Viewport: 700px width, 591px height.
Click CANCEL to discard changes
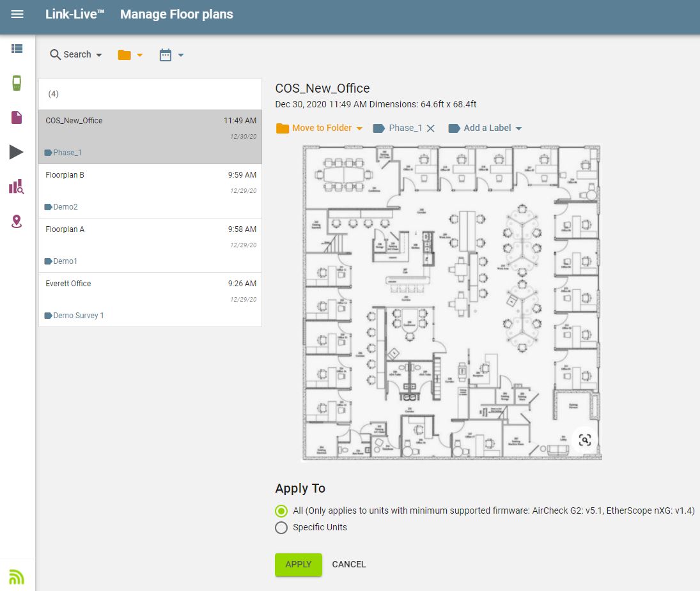pos(348,564)
